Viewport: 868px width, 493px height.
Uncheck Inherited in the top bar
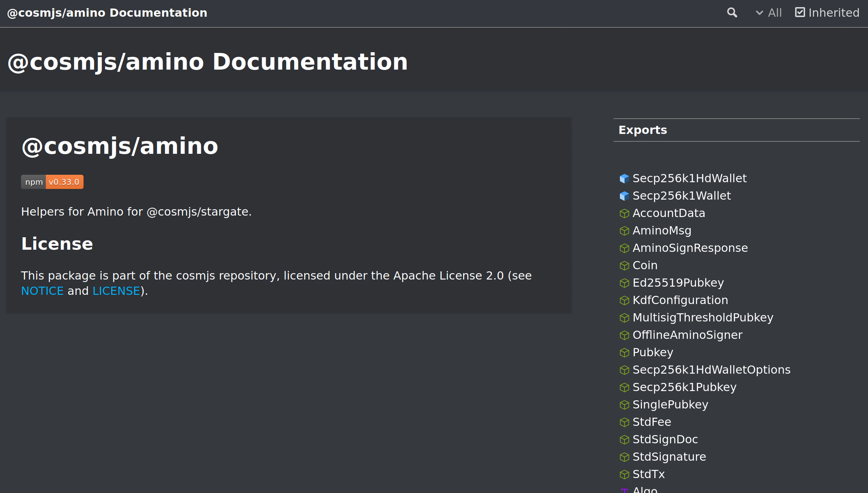800,12
